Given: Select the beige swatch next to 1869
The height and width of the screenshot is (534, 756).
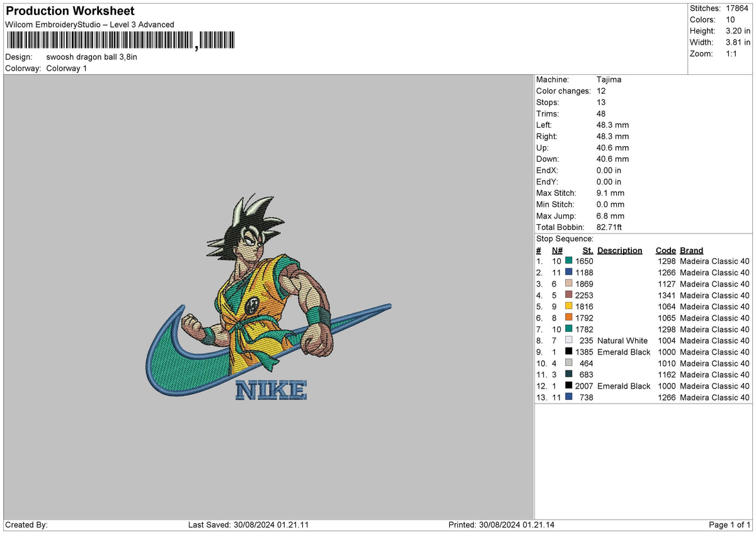Looking at the screenshot, I should click(569, 283).
